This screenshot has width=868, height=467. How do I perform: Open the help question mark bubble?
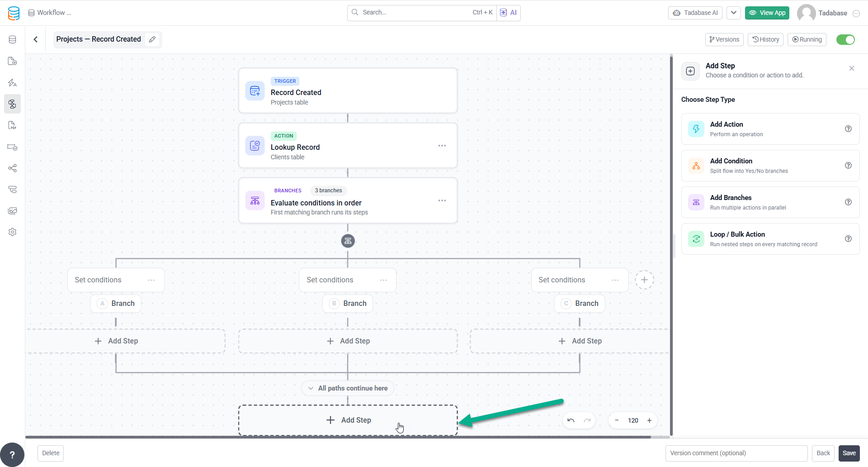[x=12, y=454]
